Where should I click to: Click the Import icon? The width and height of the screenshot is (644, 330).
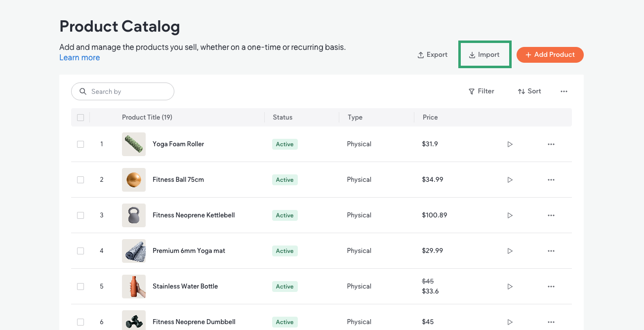[x=472, y=54]
